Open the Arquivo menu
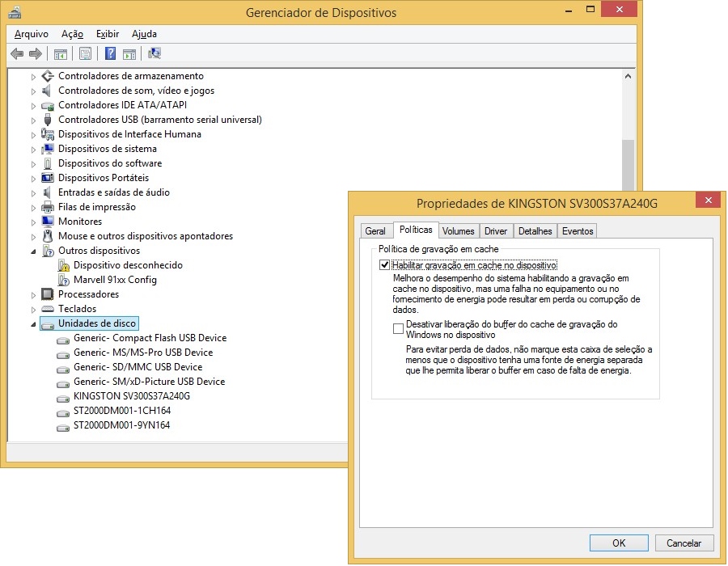Viewport: 728px width, 566px height. (x=31, y=34)
